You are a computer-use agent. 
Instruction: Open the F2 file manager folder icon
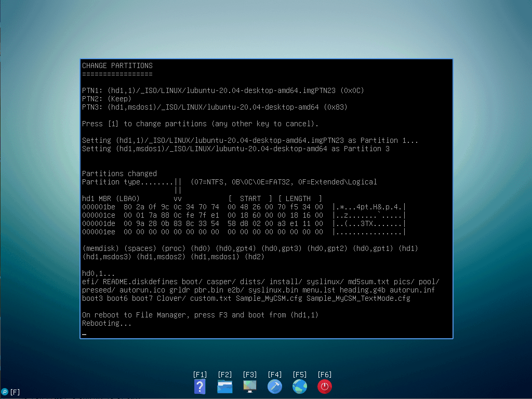(225, 387)
